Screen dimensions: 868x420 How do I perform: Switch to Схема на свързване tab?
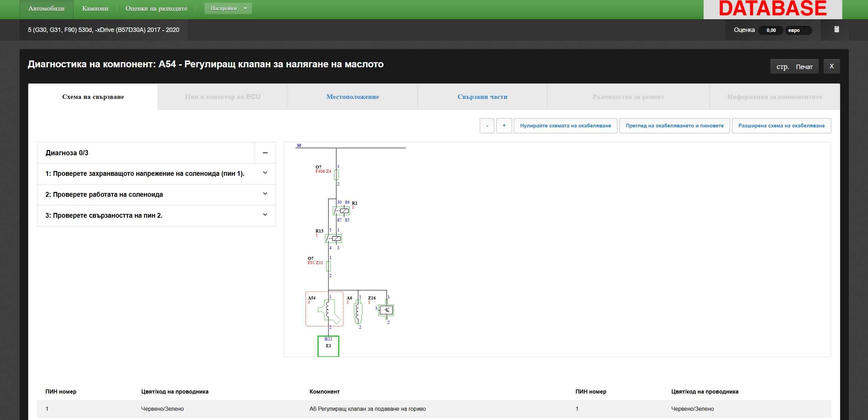pos(93,97)
